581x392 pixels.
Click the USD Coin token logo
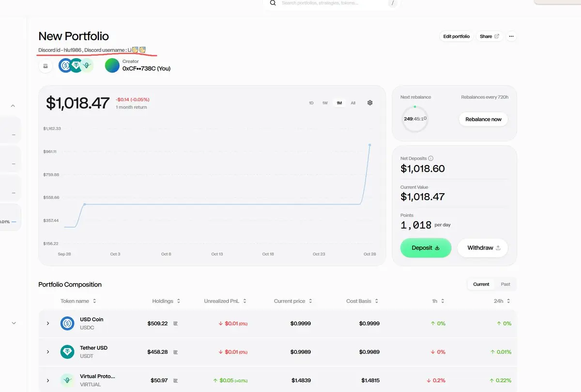click(x=67, y=323)
